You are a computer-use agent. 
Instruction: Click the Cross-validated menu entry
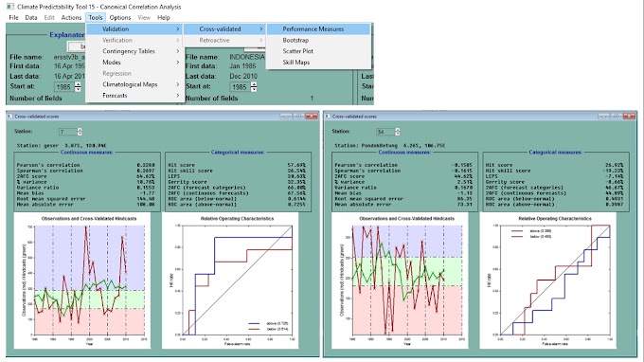point(224,29)
